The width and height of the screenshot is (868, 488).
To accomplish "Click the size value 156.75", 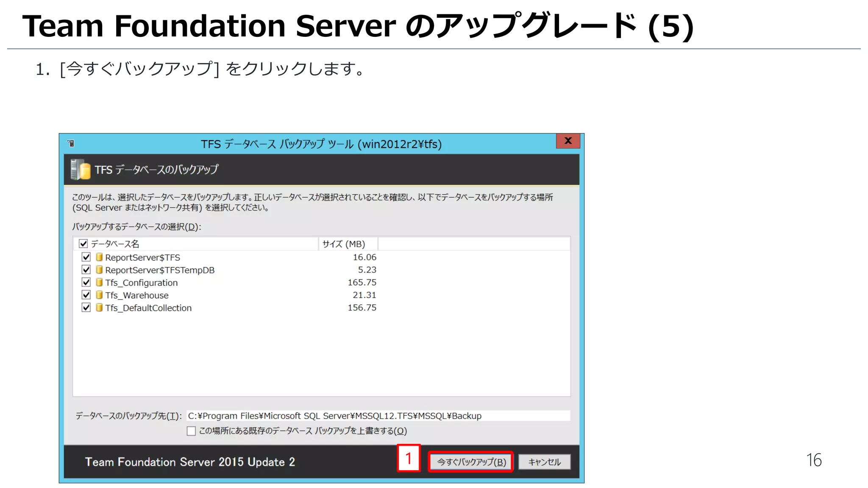I will [x=362, y=308].
